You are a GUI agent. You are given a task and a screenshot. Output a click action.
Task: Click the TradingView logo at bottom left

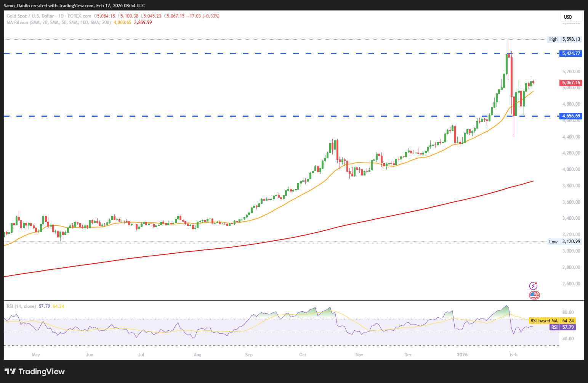(35, 372)
